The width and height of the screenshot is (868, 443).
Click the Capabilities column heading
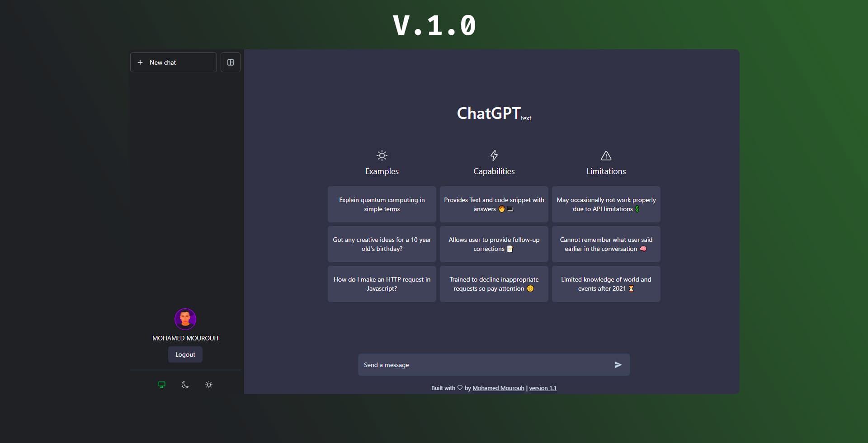click(x=494, y=171)
